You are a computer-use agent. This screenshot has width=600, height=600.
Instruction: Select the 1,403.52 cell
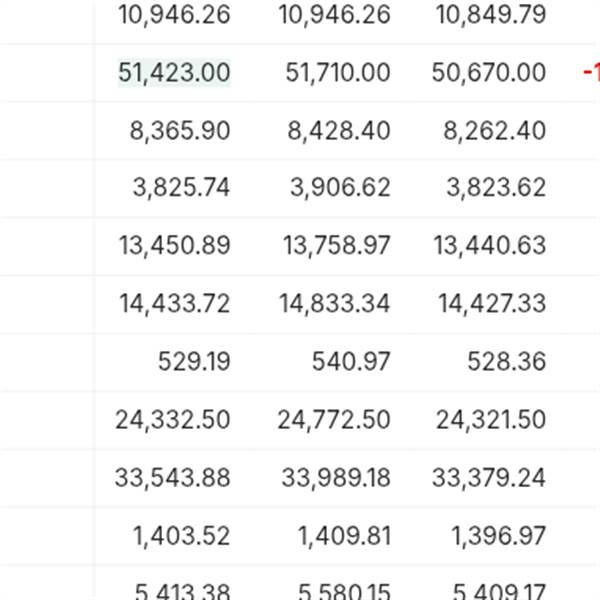[181, 536]
